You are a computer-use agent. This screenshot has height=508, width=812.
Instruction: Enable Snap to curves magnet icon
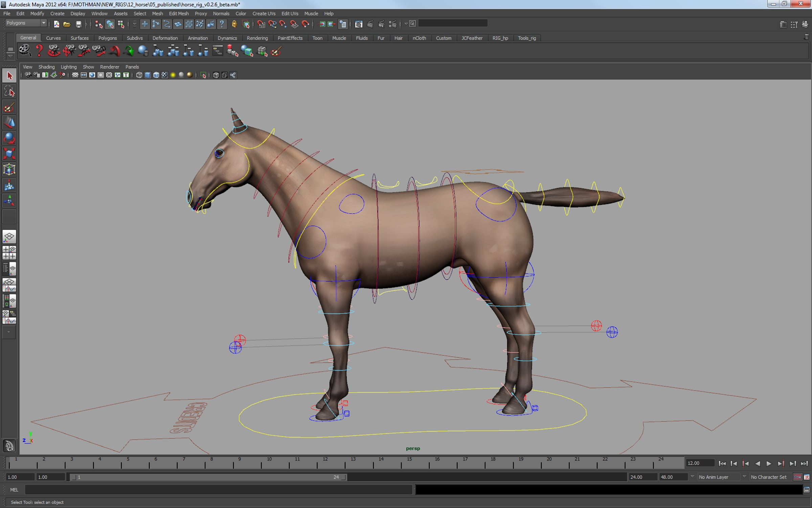272,24
